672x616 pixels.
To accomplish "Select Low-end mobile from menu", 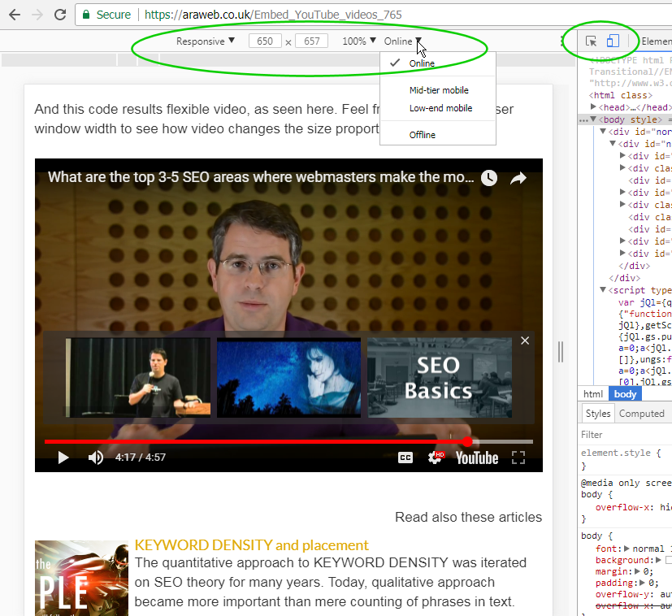I will click(x=440, y=108).
